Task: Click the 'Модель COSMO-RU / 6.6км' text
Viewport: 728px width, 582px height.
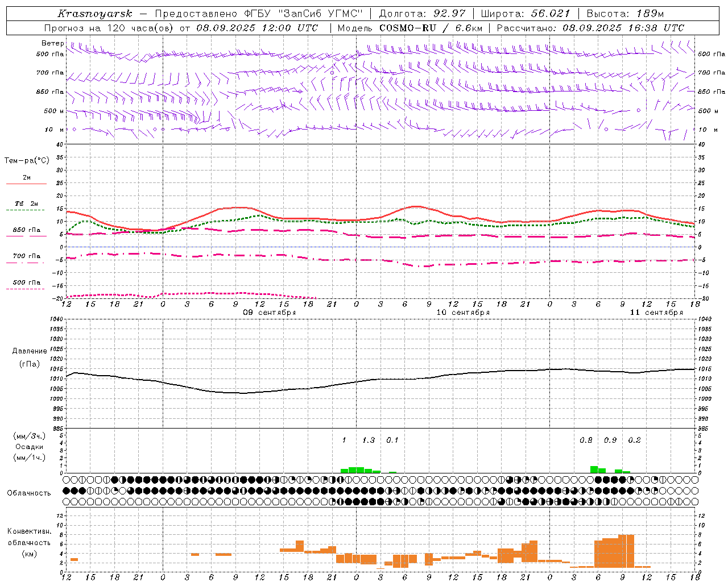Action: click(x=410, y=28)
